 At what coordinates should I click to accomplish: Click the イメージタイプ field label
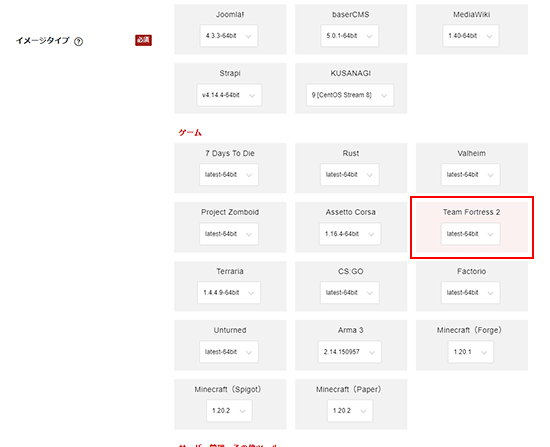[42, 41]
